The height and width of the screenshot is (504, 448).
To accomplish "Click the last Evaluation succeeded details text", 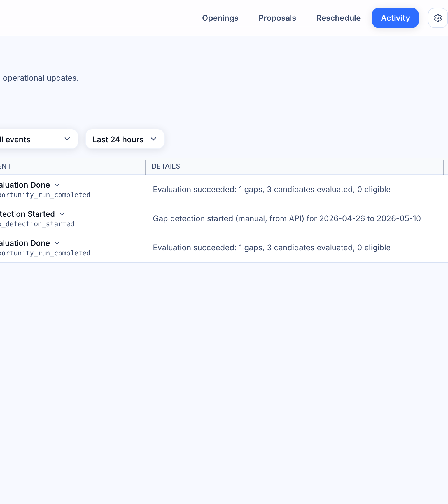I will (272, 248).
